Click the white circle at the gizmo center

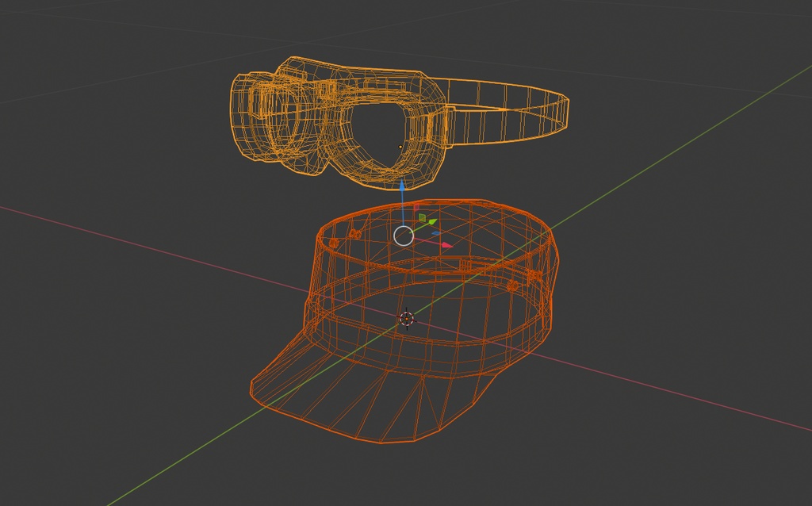pos(404,236)
